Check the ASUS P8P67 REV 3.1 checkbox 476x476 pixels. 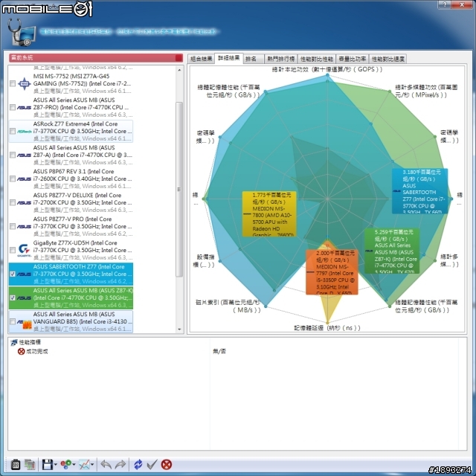coord(13,178)
